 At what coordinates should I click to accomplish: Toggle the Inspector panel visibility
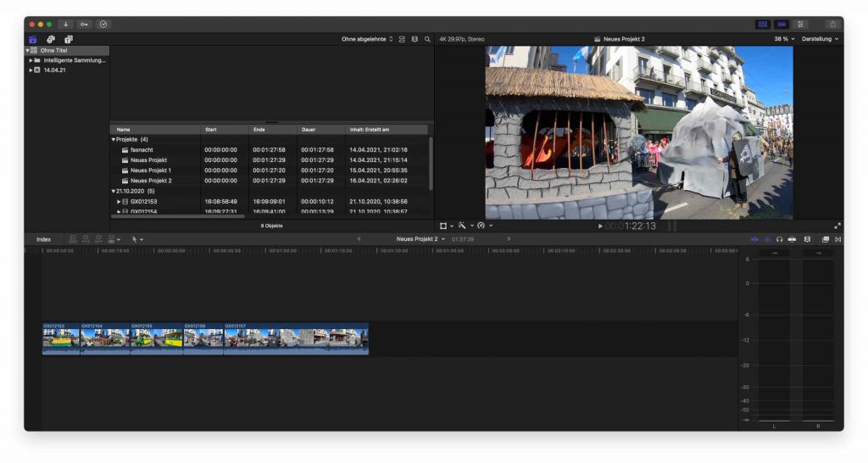(800, 25)
